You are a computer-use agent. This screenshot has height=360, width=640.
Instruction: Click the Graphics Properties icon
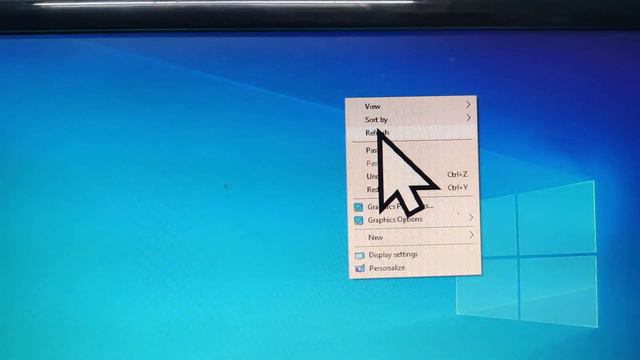tap(358, 207)
